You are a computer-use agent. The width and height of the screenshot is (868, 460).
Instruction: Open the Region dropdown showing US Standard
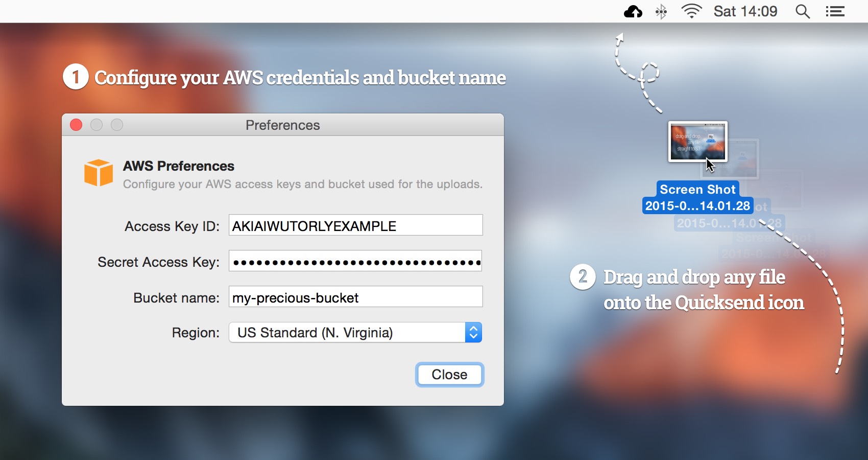click(x=347, y=333)
